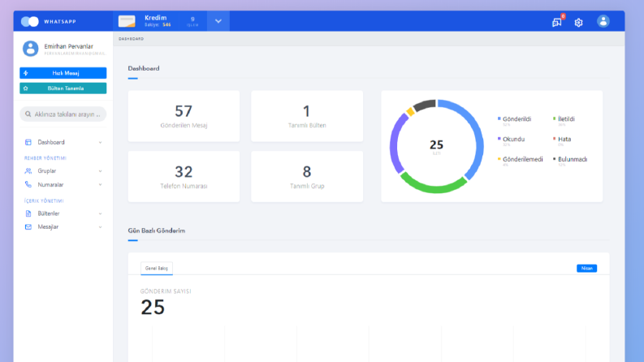
Task: Expand the Kredim header dropdown arrow
Action: point(218,21)
